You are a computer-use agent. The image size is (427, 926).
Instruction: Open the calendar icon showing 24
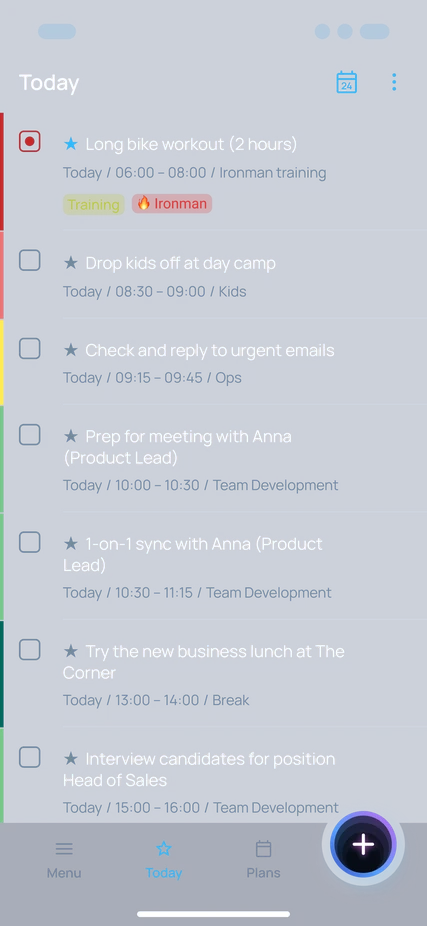347,82
